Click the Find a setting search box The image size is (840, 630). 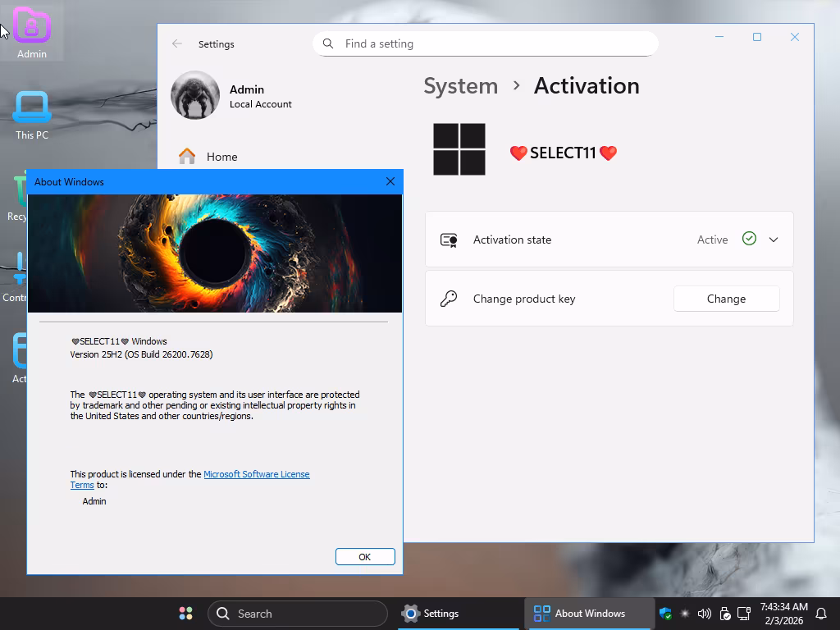(x=486, y=44)
